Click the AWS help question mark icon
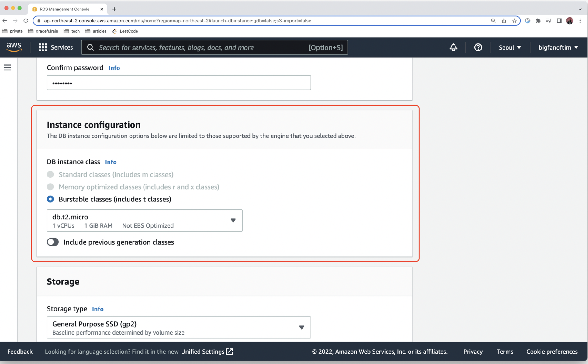 coord(478,47)
